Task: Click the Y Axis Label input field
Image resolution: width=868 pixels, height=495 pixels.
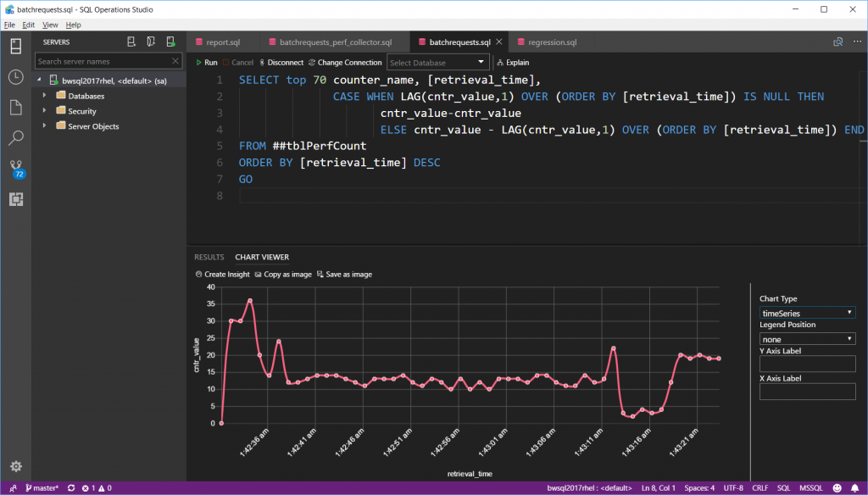Action: pyautogui.click(x=807, y=364)
